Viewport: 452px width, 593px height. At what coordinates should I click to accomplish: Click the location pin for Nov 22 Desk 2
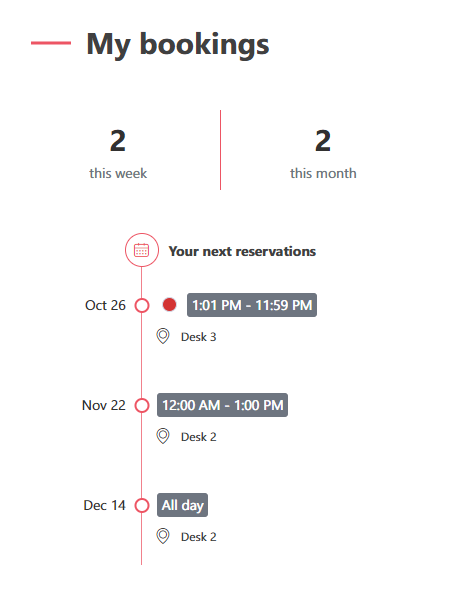pyautogui.click(x=163, y=436)
